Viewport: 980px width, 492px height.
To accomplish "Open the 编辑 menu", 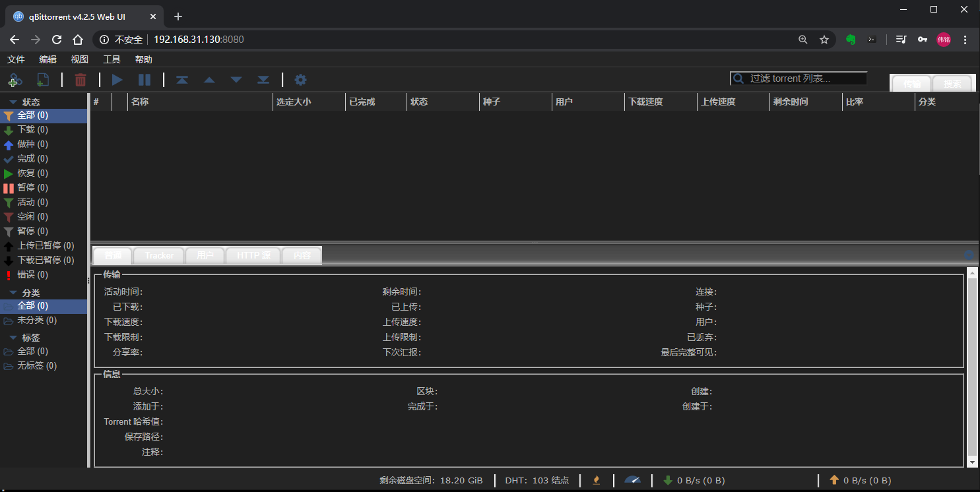I will coord(48,59).
